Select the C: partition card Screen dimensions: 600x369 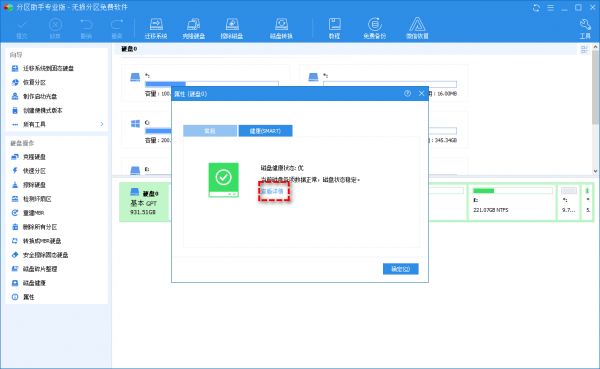click(147, 130)
